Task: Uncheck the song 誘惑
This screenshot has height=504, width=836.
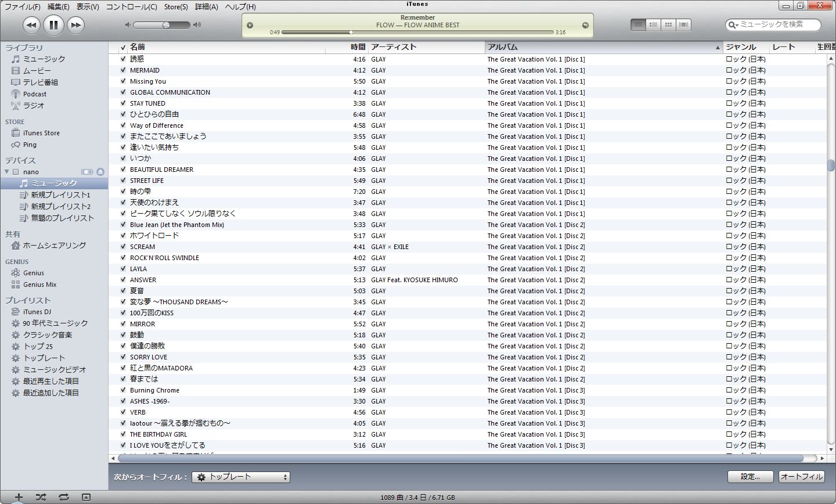Action: pyautogui.click(x=123, y=59)
